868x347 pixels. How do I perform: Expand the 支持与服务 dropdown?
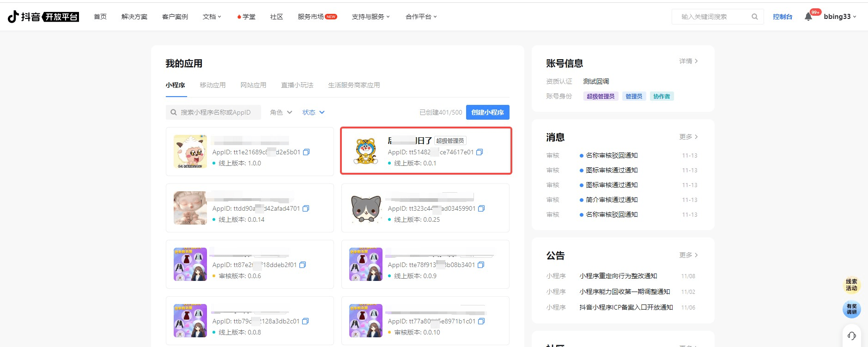pyautogui.click(x=370, y=17)
